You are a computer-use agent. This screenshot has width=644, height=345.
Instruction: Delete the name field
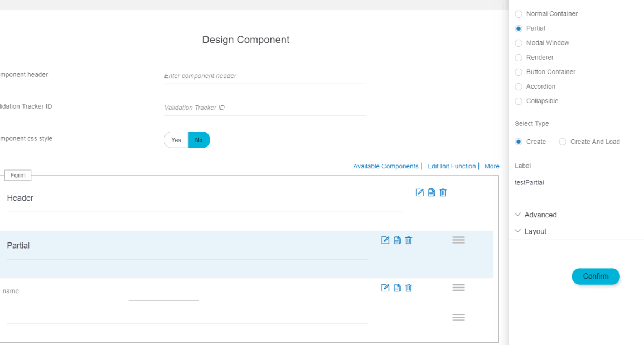coord(408,288)
